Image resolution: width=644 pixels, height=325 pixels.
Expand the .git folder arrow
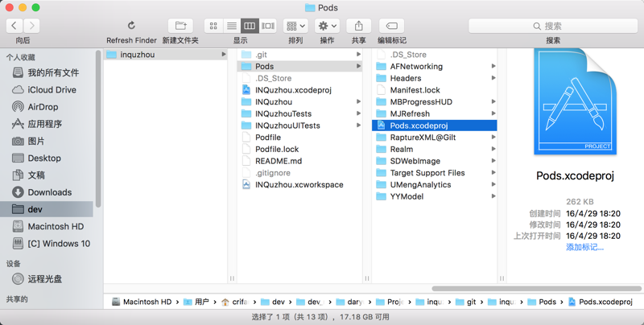click(x=358, y=54)
